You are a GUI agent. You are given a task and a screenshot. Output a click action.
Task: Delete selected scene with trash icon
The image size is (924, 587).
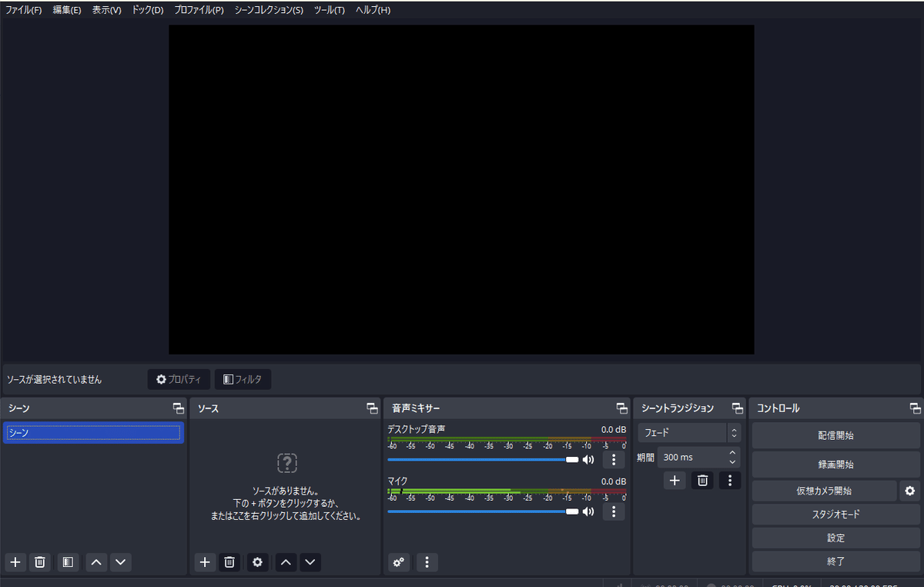click(x=40, y=562)
